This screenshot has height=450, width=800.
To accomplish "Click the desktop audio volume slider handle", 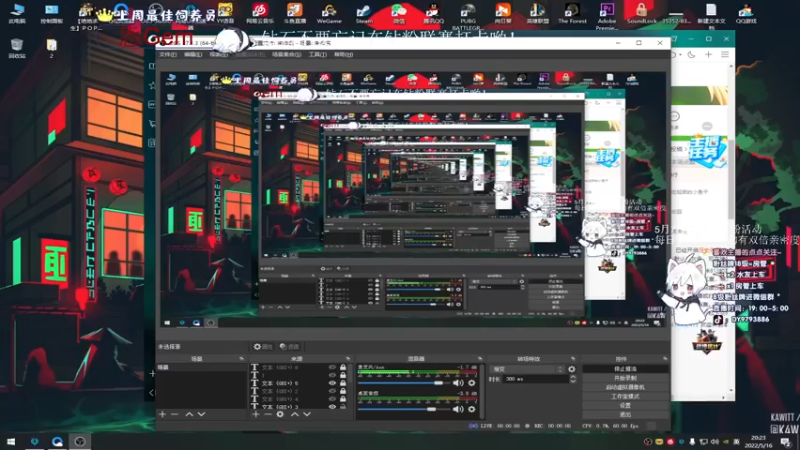I will pos(432,409).
